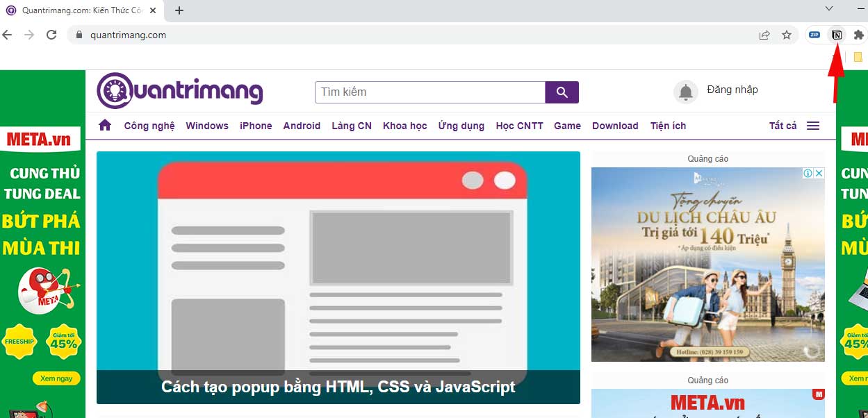Click the Quantrimang logo

click(179, 91)
